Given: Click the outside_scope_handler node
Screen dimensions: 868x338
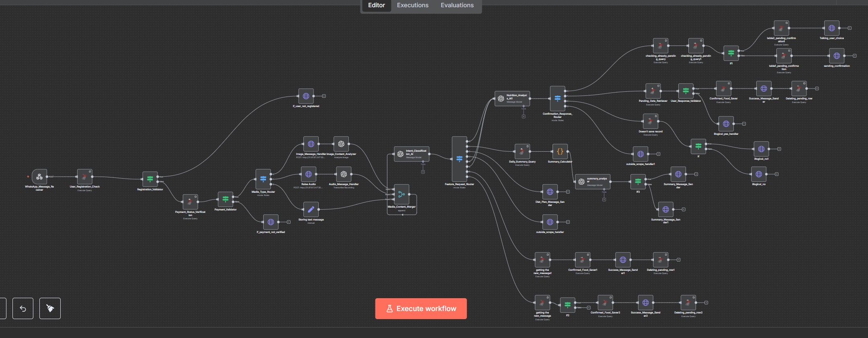Looking at the screenshot, I should coord(550,222).
